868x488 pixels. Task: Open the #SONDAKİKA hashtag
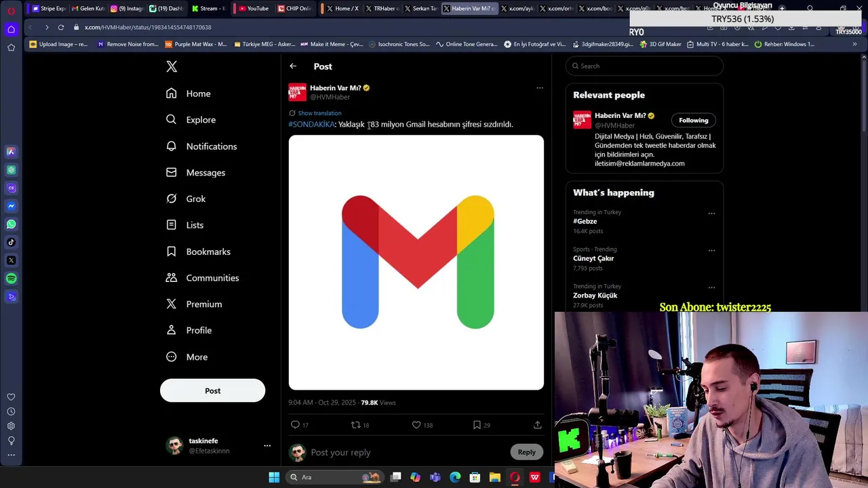pyautogui.click(x=311, y=124)
